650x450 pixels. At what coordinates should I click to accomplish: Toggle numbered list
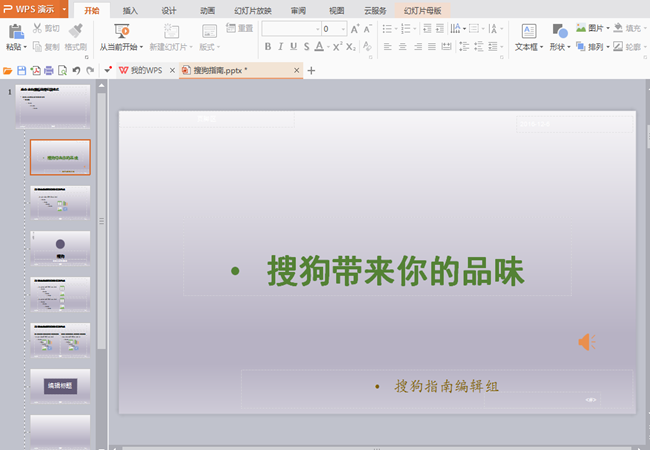(405, 29)
